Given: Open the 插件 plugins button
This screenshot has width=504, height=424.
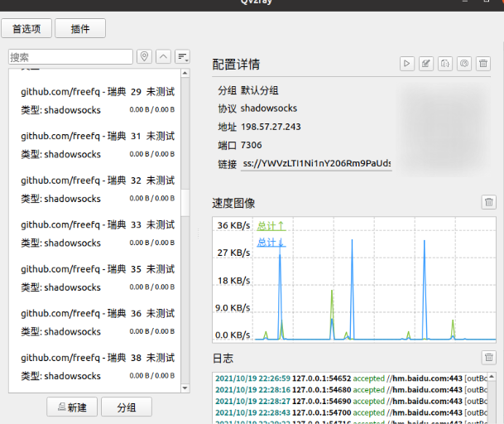Looking at the screenshot, I should [x=80, y=29].
